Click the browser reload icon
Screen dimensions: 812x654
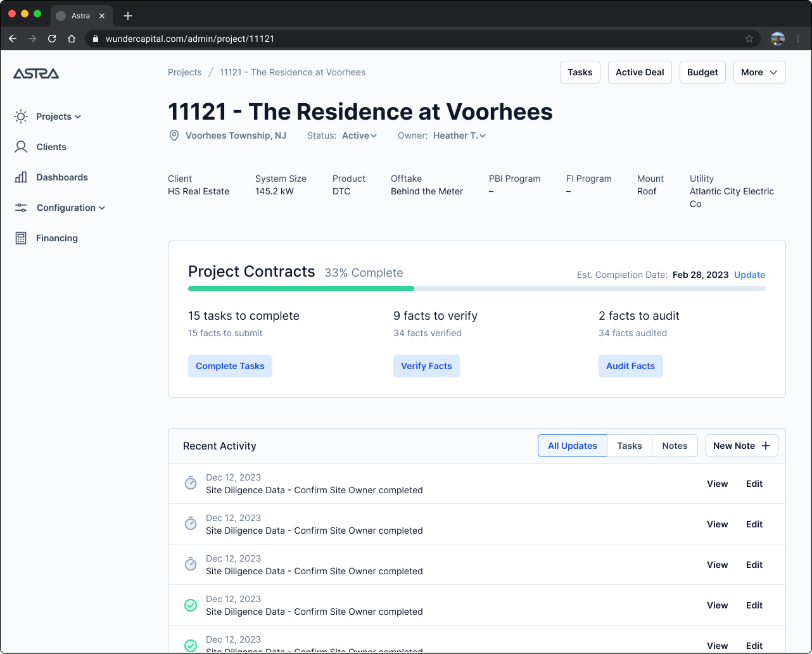coord(52,39)
